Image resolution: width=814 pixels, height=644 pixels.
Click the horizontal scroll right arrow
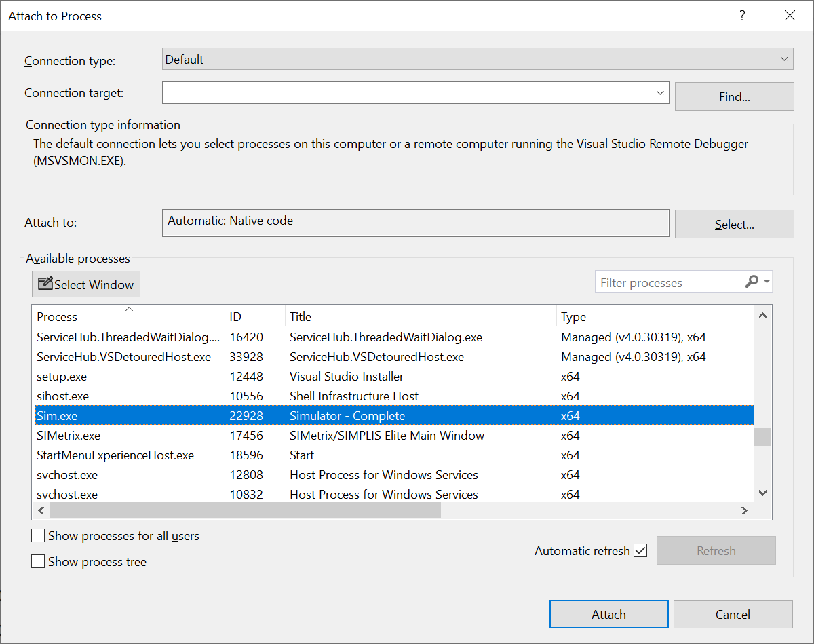coord(744,511)
